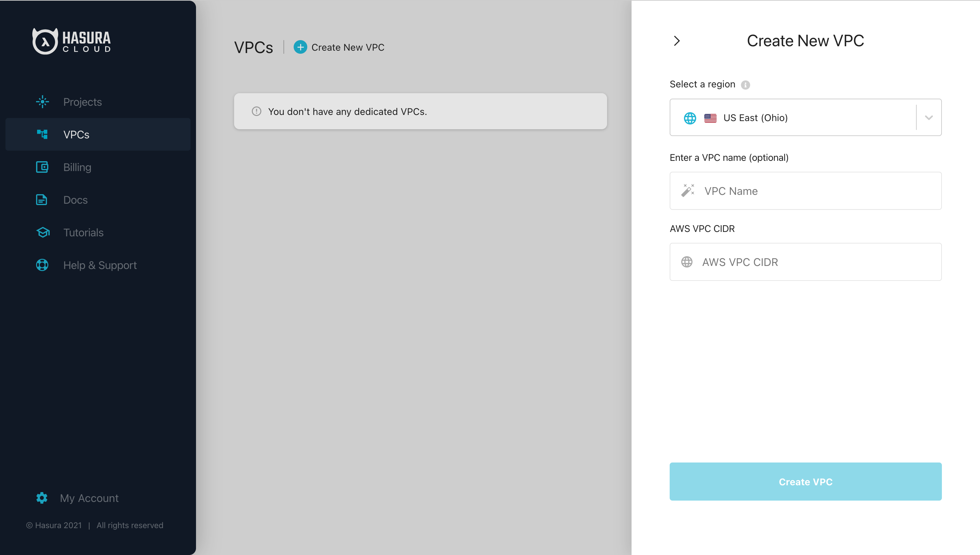Click the Projects sun icon in sidebar

pos(42,102)
